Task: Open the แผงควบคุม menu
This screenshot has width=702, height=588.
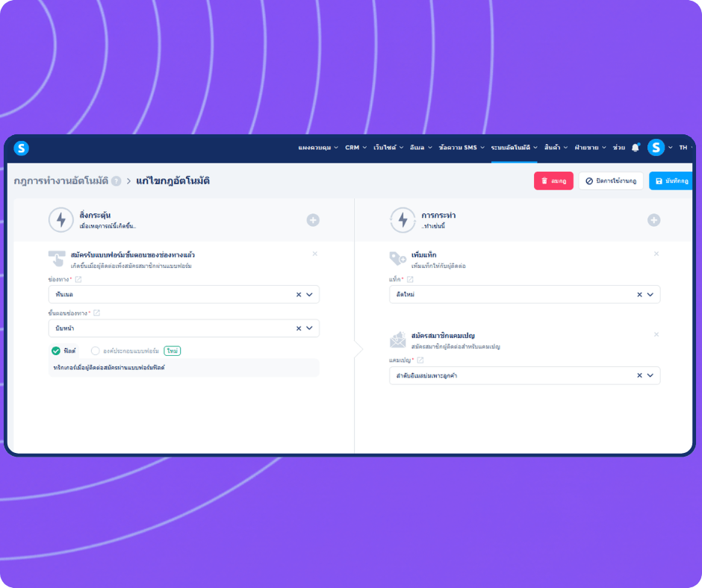Action: coord(318,148)
